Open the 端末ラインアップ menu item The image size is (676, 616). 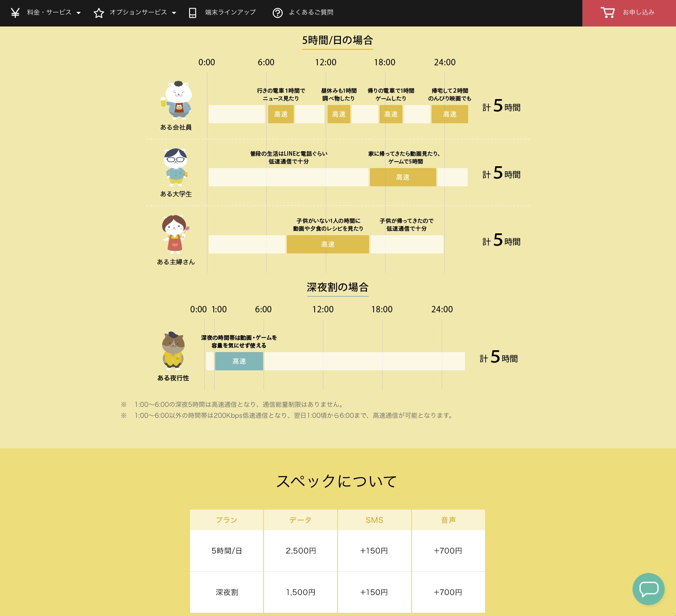point(230,12)
